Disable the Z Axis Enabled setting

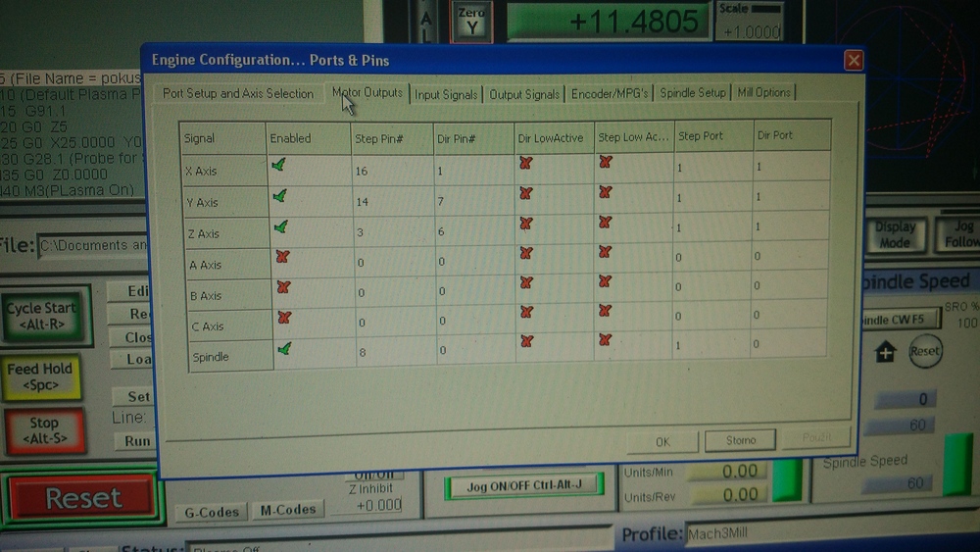(x=281, y=226)
